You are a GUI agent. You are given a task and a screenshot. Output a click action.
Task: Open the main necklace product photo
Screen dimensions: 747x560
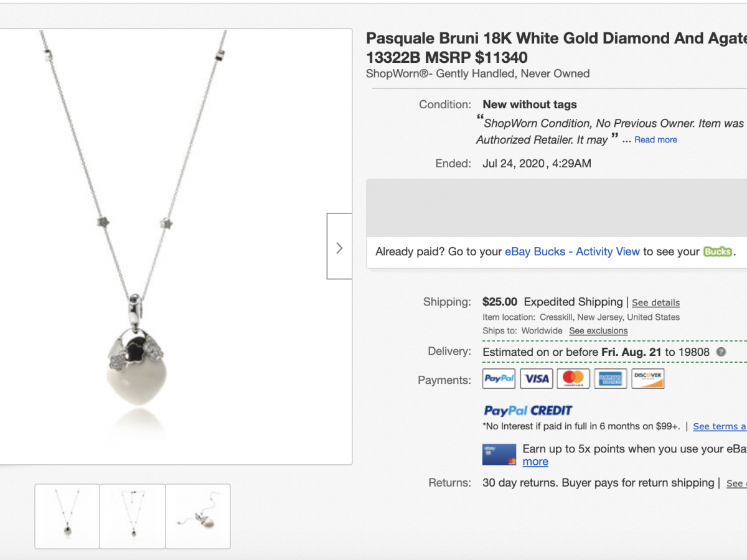click(x=176, y=246)
